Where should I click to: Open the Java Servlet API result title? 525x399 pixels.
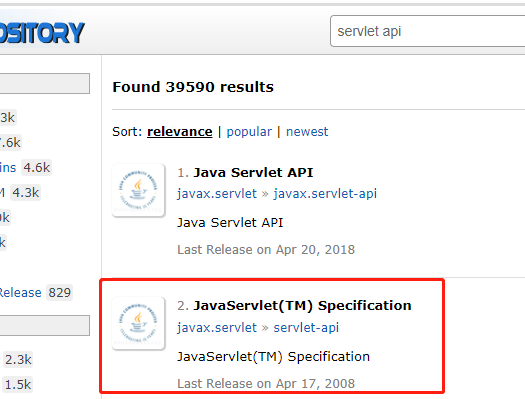click(253, 172)
